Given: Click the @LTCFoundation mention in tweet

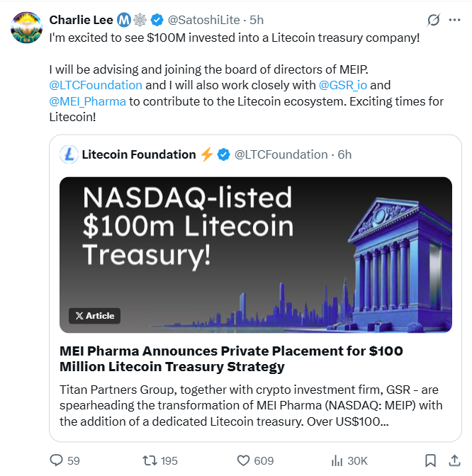Looking at the screenshot, I should pos(96,85).
